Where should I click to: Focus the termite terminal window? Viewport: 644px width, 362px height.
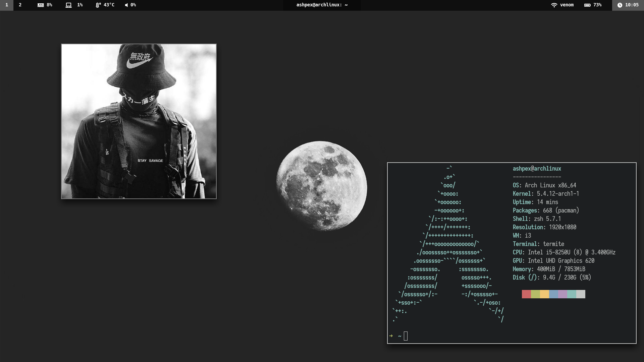pyautogui.click(x=510, y=251)
